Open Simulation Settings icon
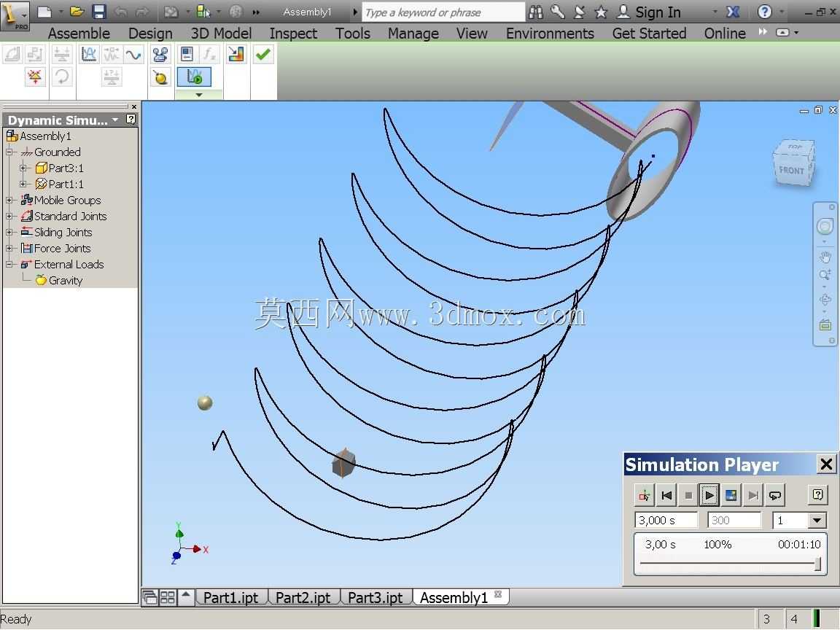Image resolution: width=840 pixels, height=630 pixels. [x=187, y=54]
